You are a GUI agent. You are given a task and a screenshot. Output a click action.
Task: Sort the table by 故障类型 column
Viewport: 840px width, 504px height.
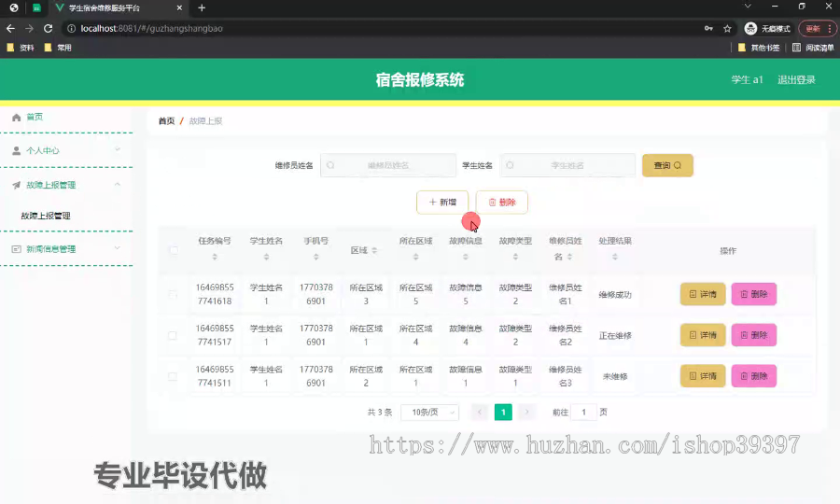tap(515, 257)
